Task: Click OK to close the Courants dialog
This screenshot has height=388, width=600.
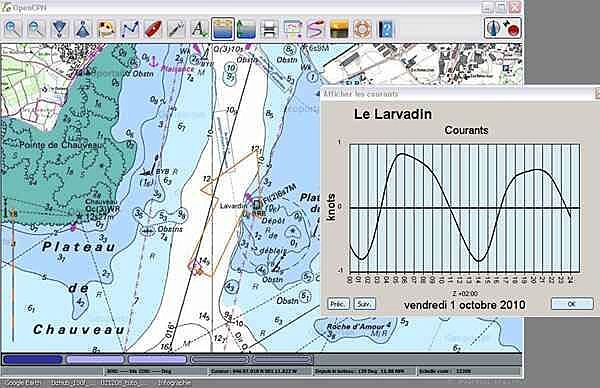Action: [x=572, y=304]
